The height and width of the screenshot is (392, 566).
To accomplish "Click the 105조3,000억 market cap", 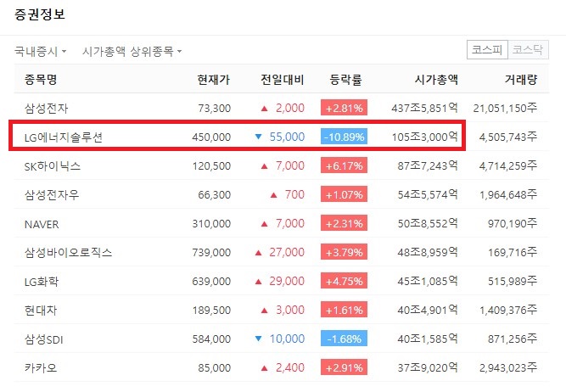I will (x=425, y=137).
